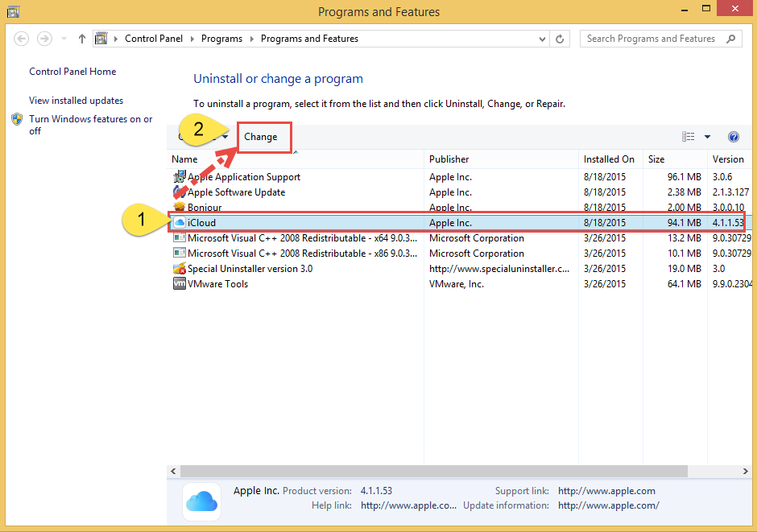Select the Apple Software Update entry
Screen dimensions: 757x532
click(236, 192)
